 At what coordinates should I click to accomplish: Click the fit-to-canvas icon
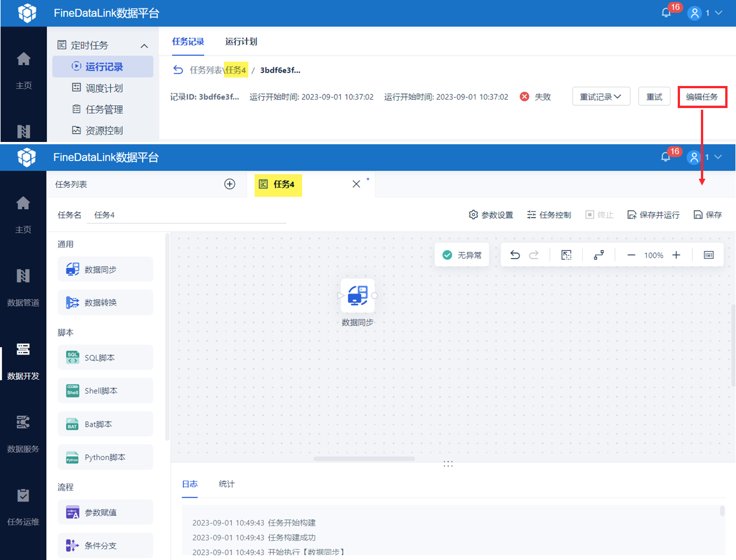pos(566,255)
